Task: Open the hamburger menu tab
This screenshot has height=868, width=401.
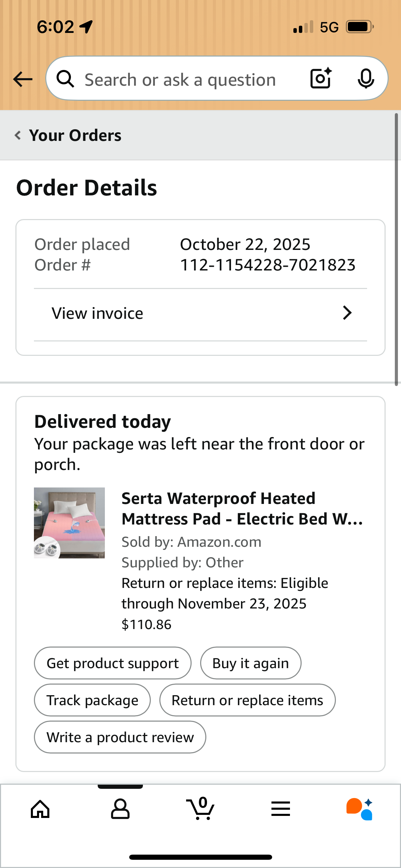Action: [281, 809]
